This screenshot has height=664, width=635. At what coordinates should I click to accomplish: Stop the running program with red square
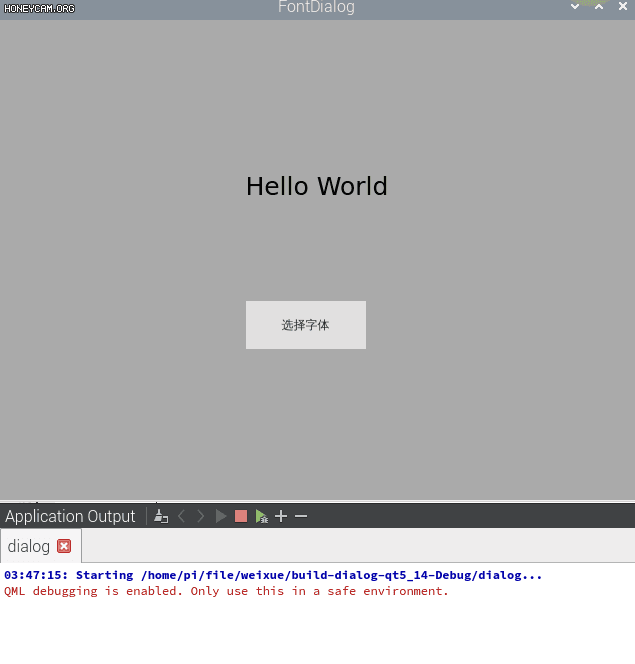[241, 516]
